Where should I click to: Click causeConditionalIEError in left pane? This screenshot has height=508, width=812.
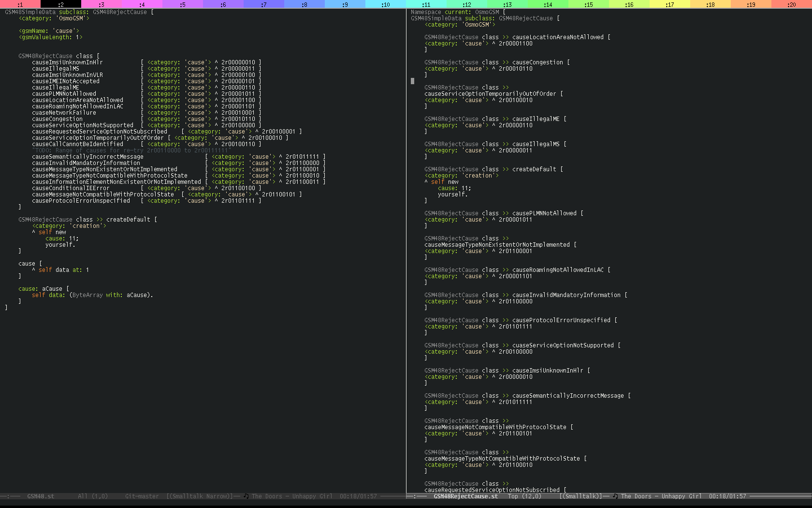tap(71, 188)
